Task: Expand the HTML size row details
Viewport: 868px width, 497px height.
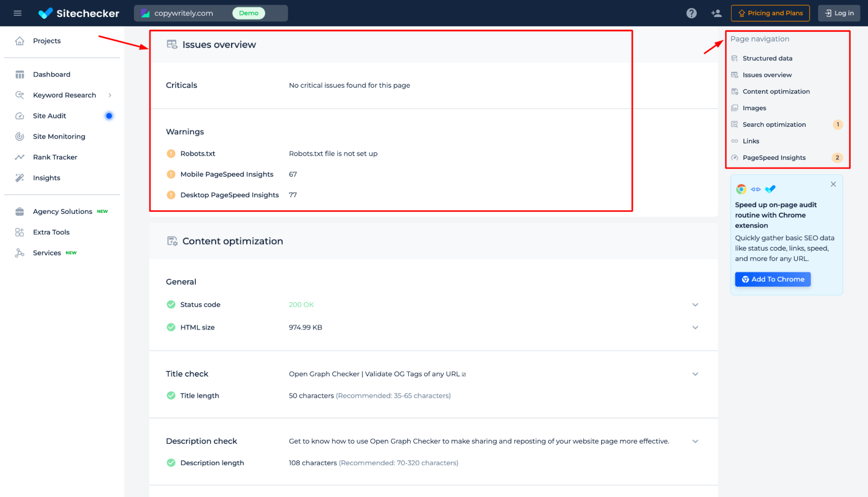Action: [x=694, y=328]
